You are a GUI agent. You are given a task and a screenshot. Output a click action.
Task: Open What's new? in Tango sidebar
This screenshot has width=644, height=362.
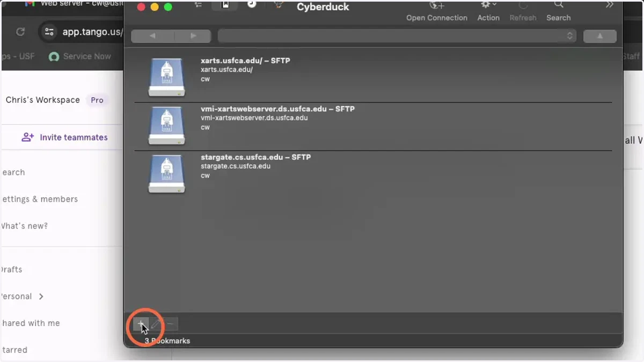[25, 226]
